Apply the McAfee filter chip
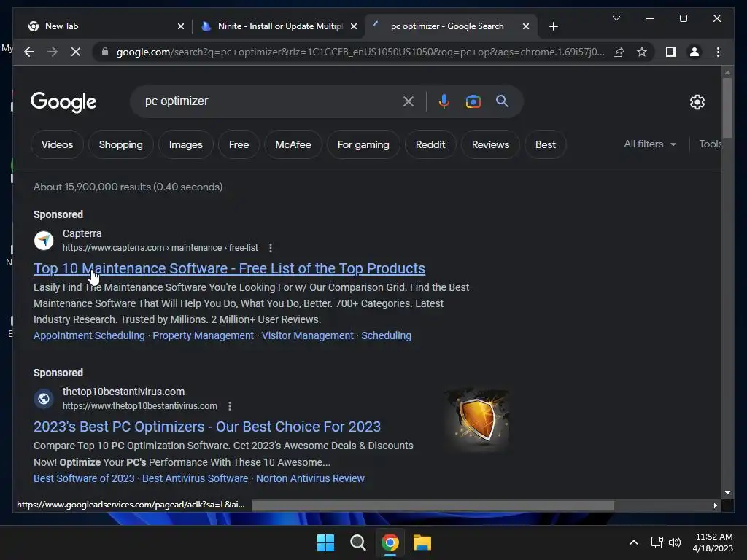Viewport: 747px width, 560px height. point(293,144)
